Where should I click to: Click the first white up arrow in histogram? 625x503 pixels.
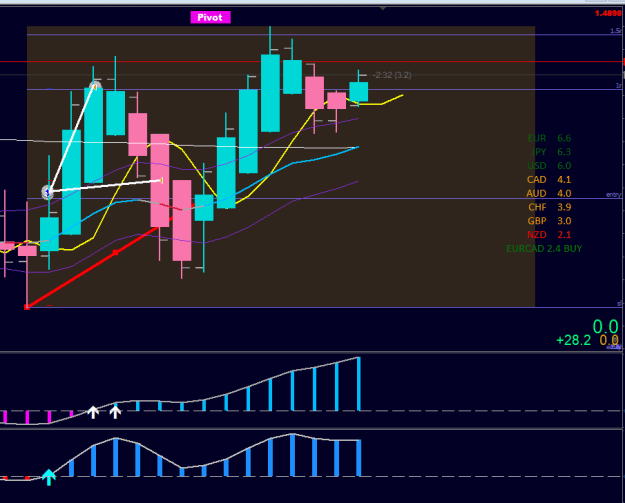93,413
